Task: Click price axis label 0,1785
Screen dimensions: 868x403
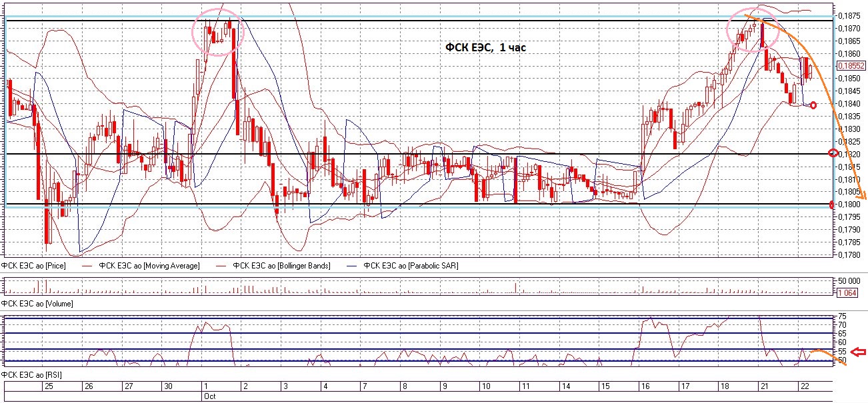Action: point(848,242)
